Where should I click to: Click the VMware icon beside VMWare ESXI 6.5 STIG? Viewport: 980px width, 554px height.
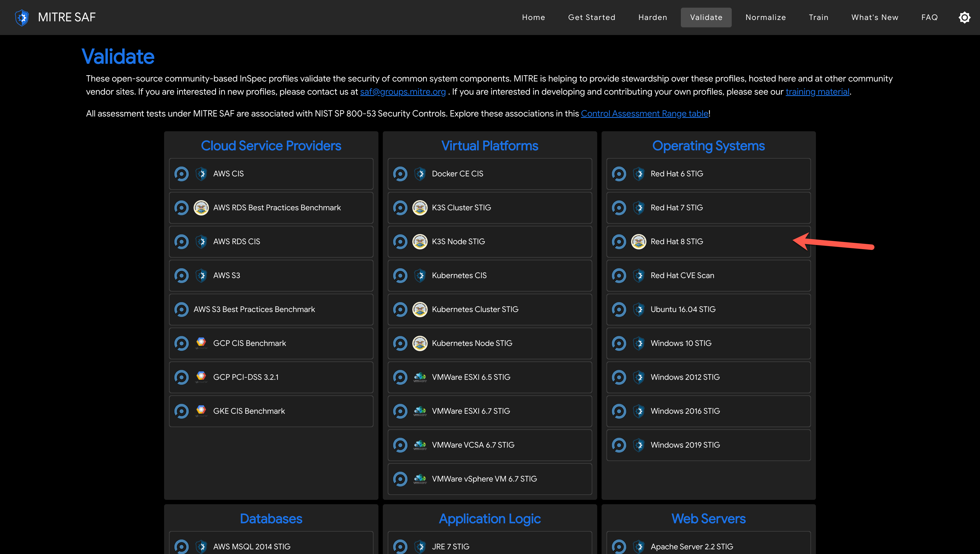tap(420, 377)
